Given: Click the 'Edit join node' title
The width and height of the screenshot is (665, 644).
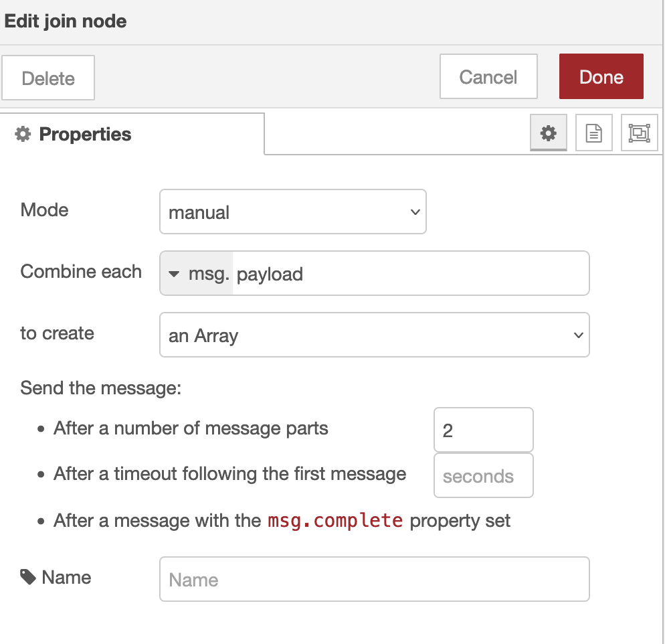Looking at the screenshot, I should pos(66,21).
